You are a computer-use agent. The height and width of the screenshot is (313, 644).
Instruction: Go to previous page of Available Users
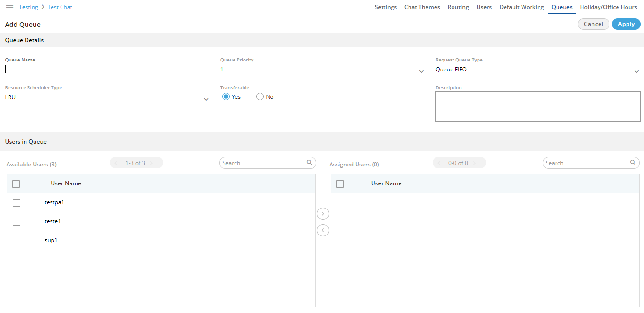(116, 163)
